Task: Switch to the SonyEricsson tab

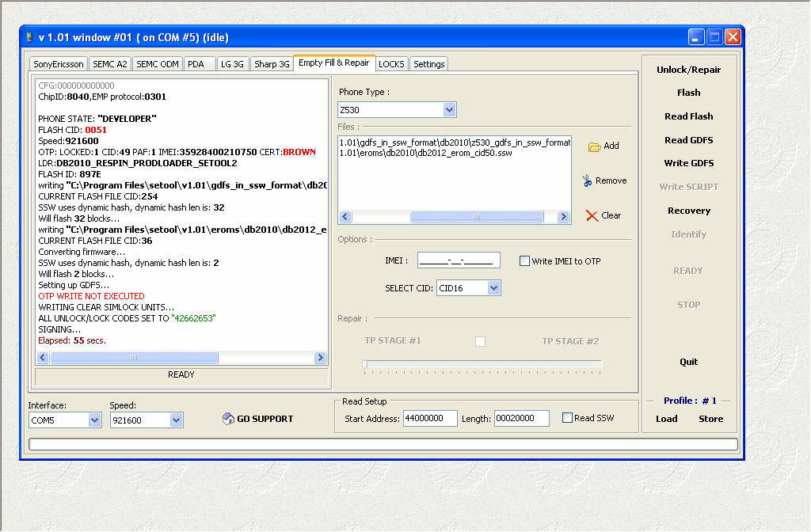Action: point(59,64)
